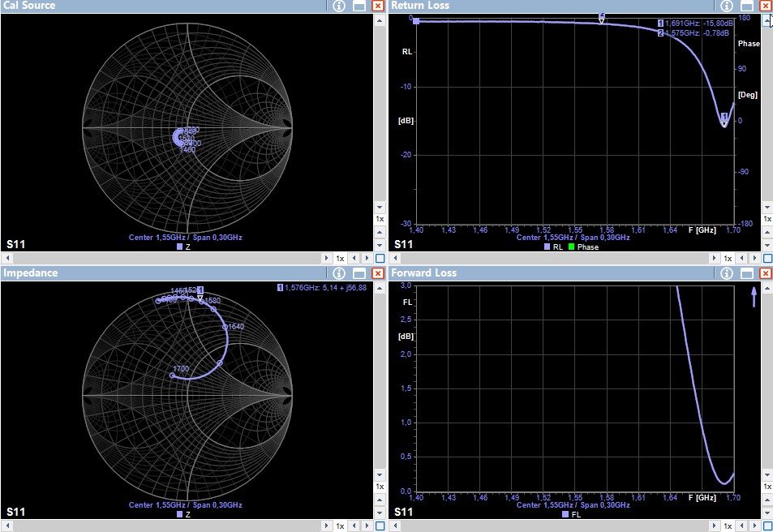Click blue square icon below Return Loss chart

pos(767,259)
